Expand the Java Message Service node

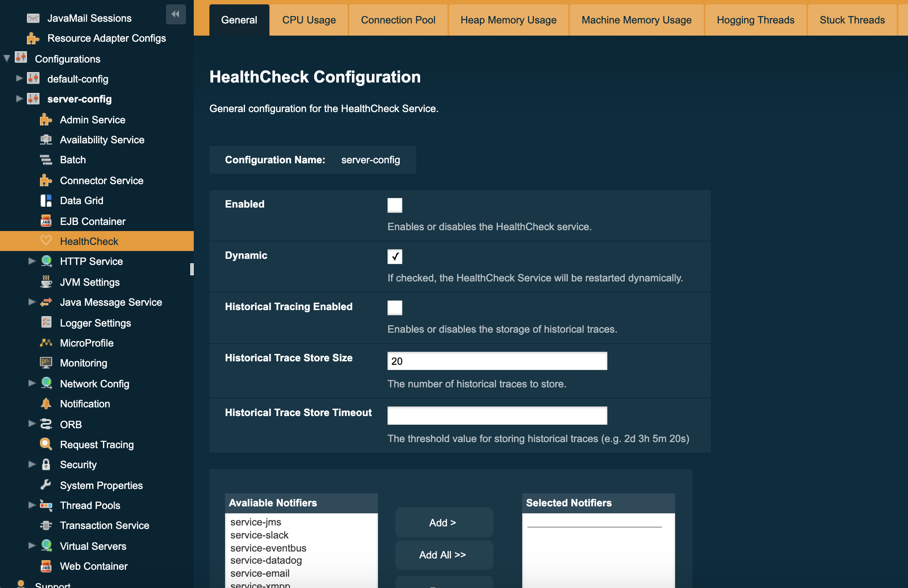[x=31, y=302]
